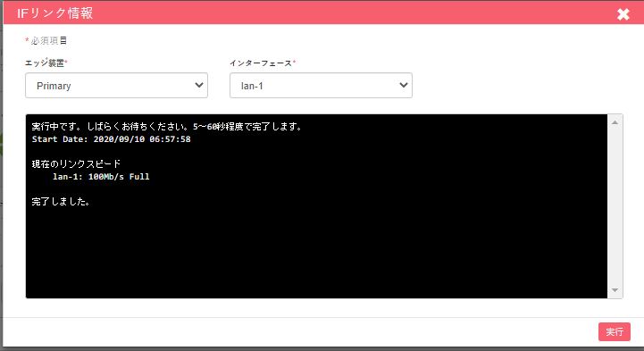Viewport: 644px width, 351px height.
Task: Click the 現在のリンクスピード line
Action: coord(77,163)
